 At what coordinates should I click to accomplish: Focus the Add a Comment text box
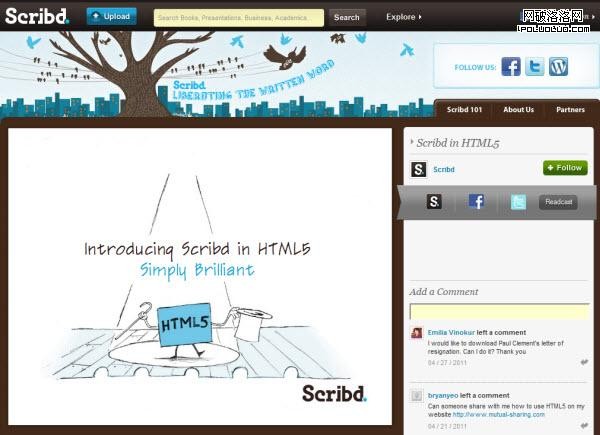(499, 312)
